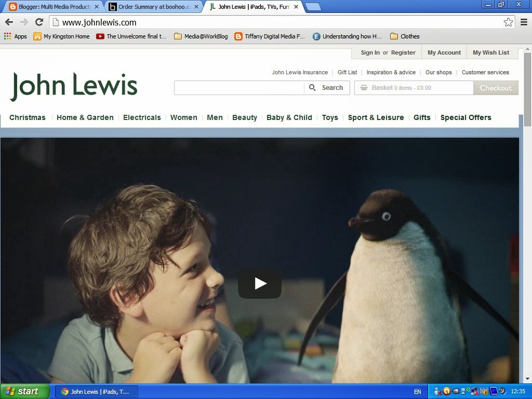Click the Checkout button
The height and width of the screenshot is (399, 532).
[495, 88]
